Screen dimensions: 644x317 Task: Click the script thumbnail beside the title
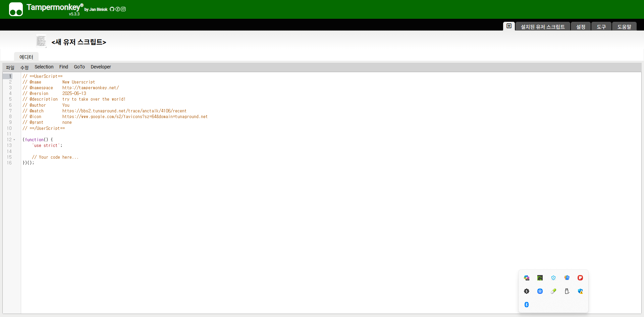[41, 41]
